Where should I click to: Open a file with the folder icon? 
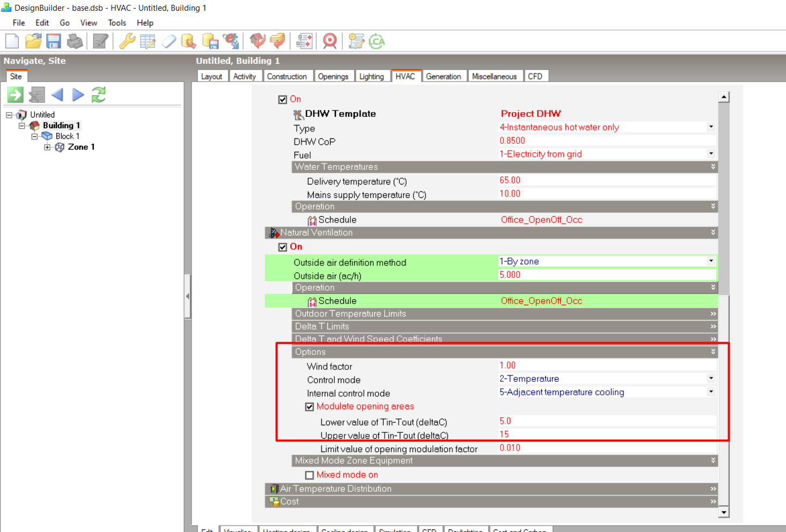pos(33,41)
